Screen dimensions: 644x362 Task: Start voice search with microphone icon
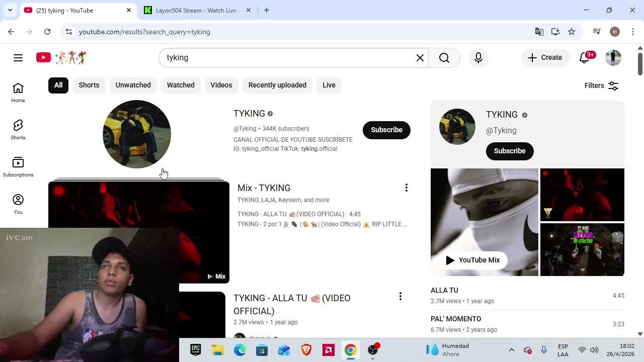[x=478, y=58]
